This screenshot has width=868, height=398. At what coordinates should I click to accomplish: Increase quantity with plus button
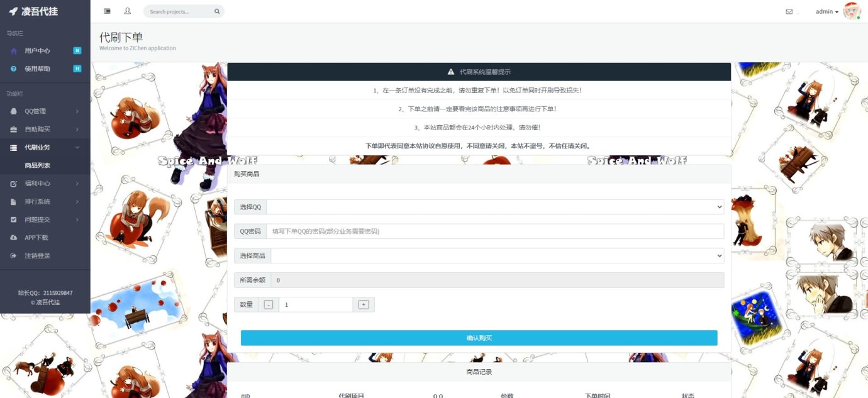pos(364,304)
